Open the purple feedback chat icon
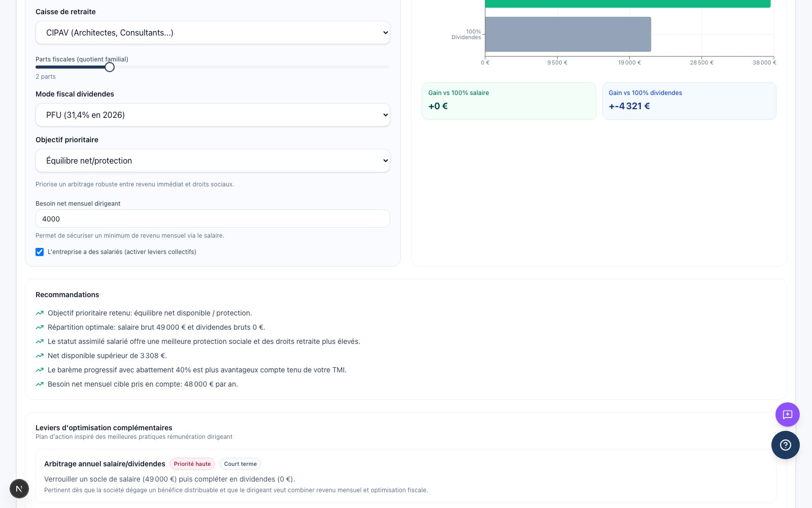The width and height of the screenshot is (812, 508). tap(787, 415)
